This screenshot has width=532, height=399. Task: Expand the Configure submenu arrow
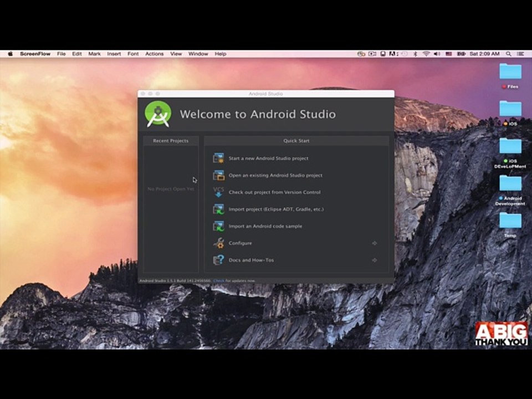pos(374,243)
